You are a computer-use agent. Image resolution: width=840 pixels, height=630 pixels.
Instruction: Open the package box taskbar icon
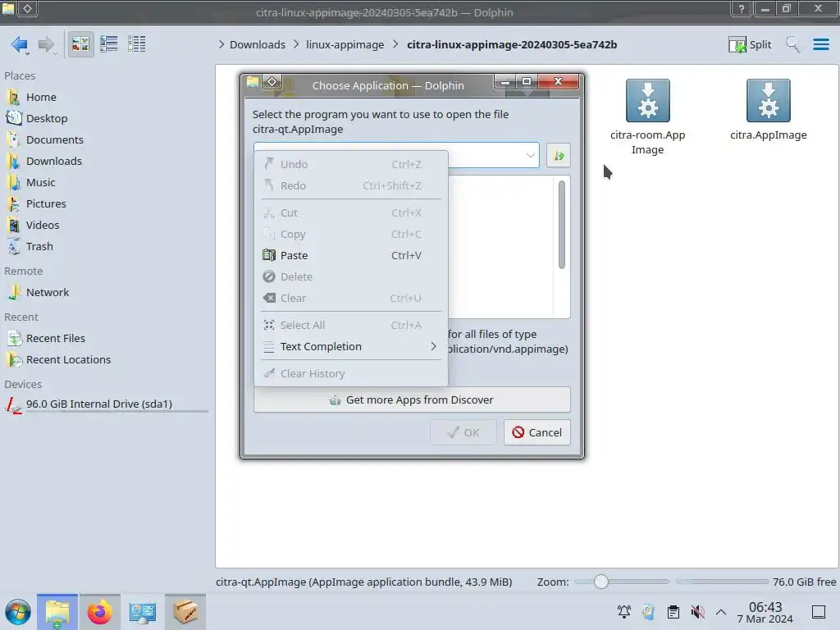pos(185,612)
